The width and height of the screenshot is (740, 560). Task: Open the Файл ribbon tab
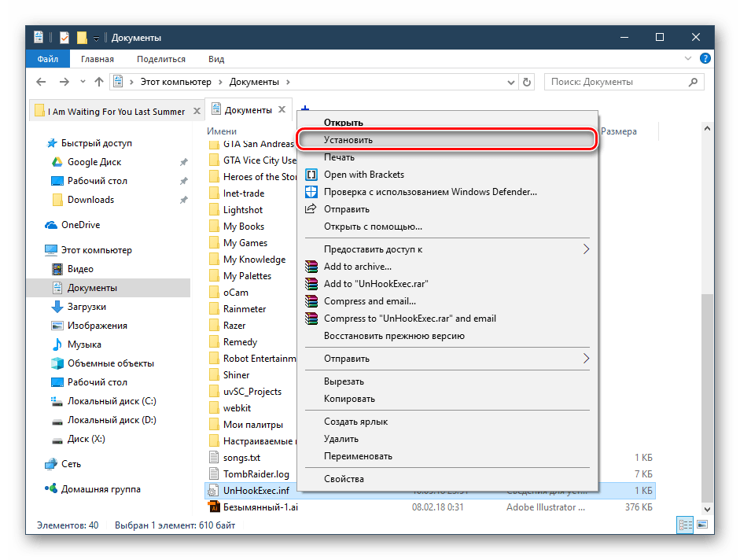pos(47,59)
